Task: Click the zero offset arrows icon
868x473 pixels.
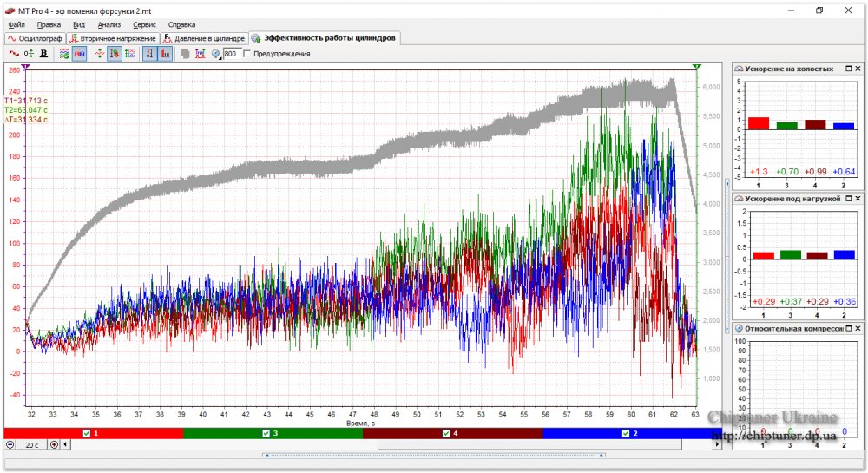Action: [29, 54]
